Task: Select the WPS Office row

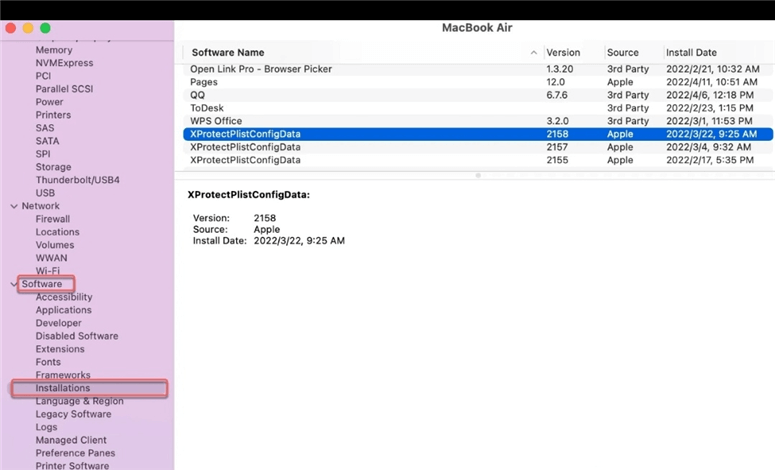Action: point(477,121)
